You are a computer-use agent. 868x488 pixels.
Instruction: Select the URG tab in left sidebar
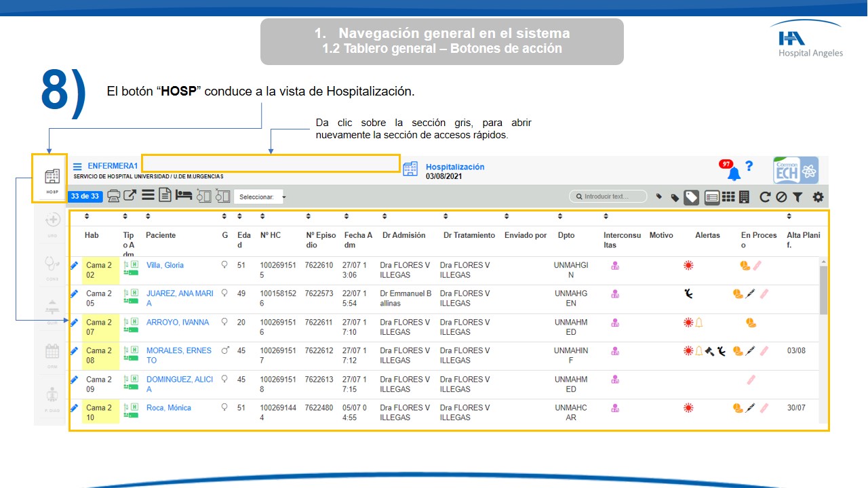tap(52, 224)
